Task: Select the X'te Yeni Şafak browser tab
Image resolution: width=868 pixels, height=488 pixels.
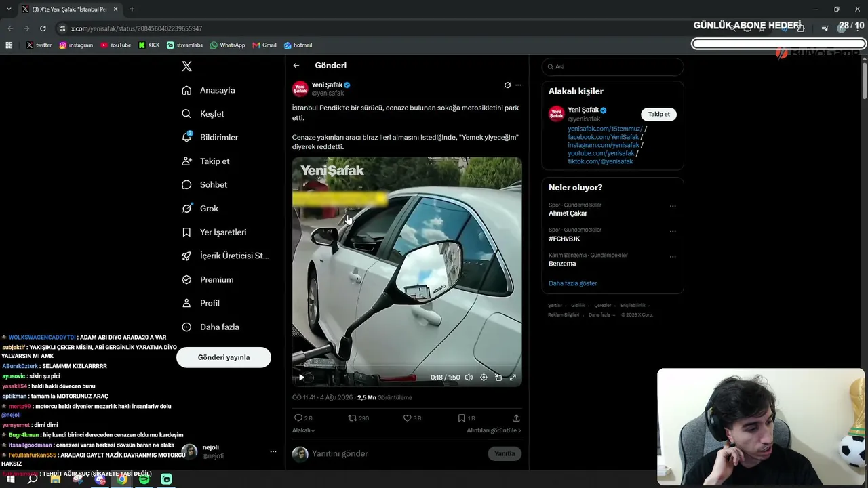Action: [70, 9]
